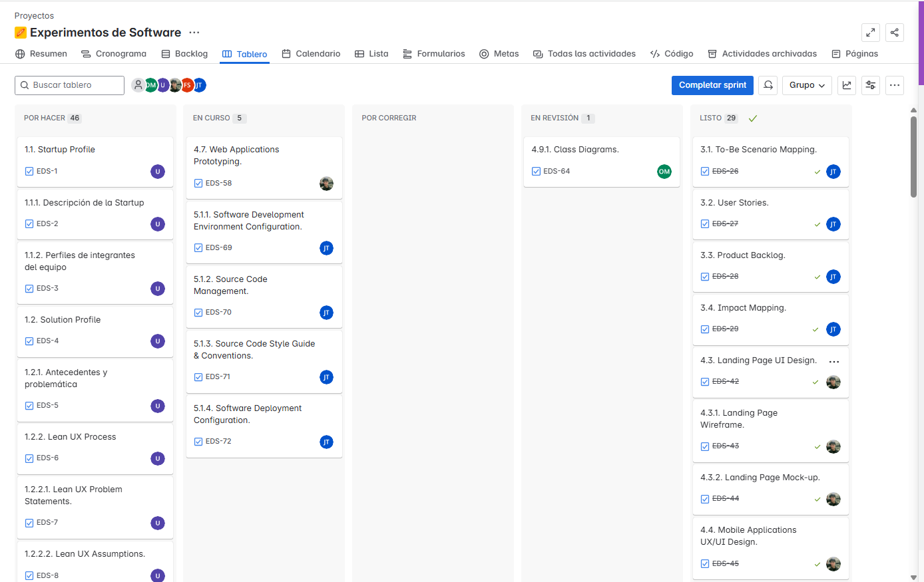Image resolution: width=924 pixels, height=582 pixels.
Task: Click assignee avatar on EDS-1 card
Action: click(158, 172)
